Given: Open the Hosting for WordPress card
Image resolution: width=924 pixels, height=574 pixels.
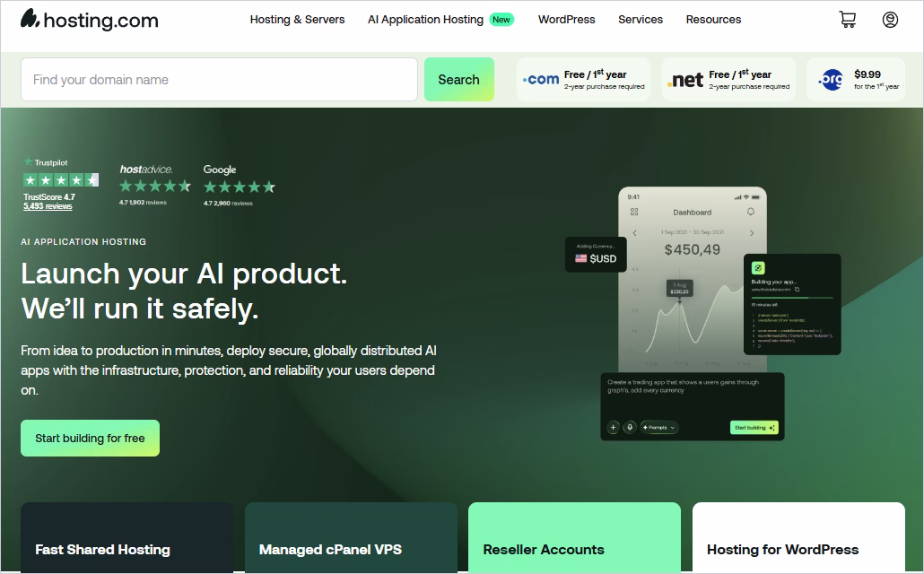Looking at the screenshot, I should click(x=798, y=537).
